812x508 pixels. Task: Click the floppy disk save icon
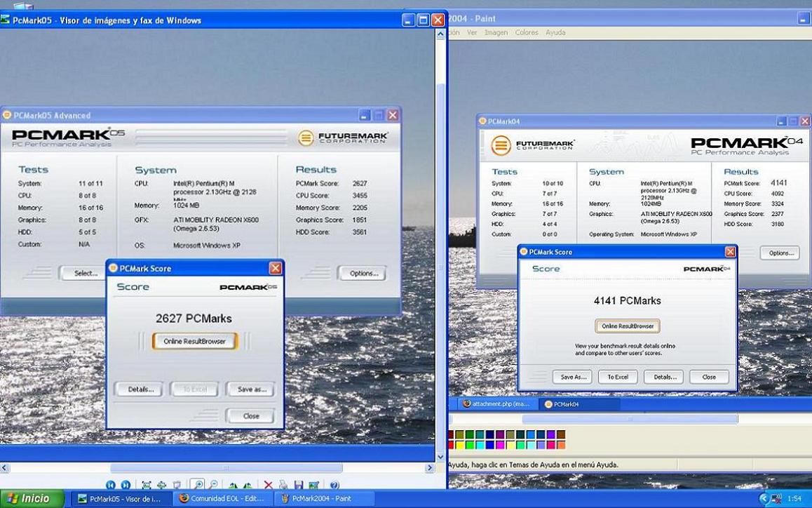(299, 485)
